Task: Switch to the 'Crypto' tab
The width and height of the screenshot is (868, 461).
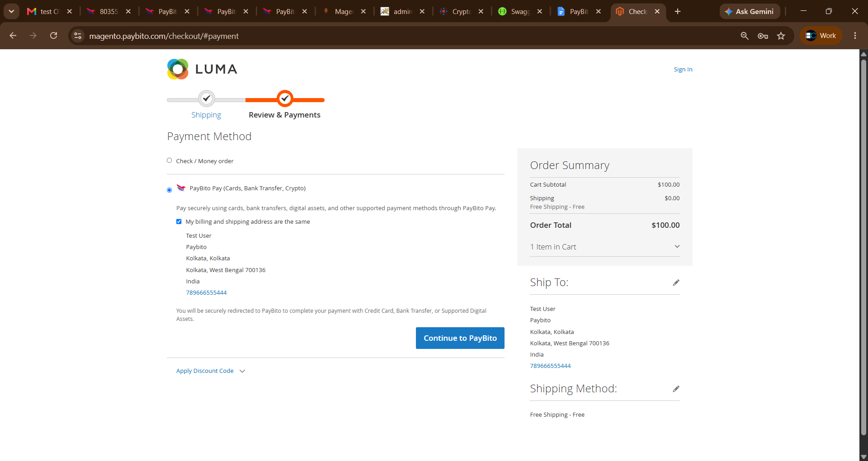Action: pos(462,11)
